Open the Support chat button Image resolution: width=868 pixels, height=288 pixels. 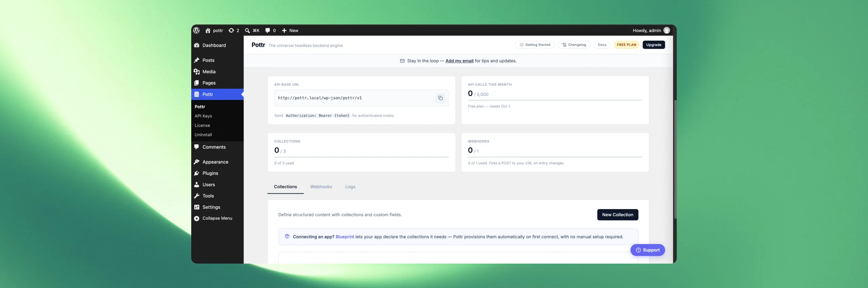click(647, 250)
